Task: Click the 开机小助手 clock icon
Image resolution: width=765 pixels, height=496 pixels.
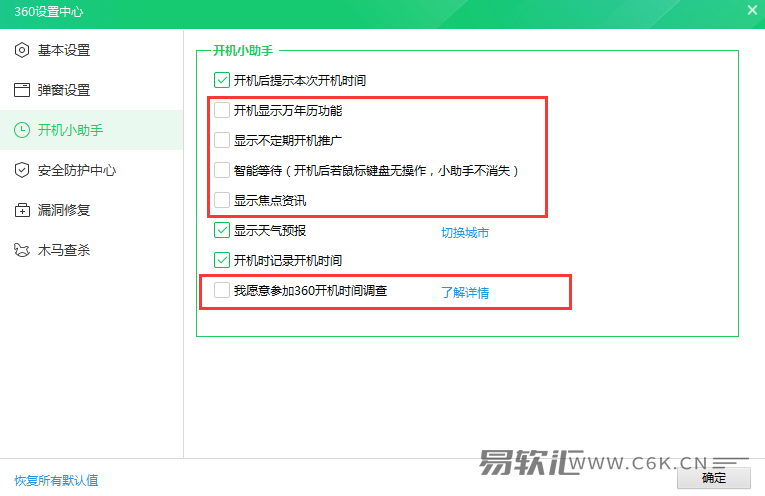Action: 22,130
